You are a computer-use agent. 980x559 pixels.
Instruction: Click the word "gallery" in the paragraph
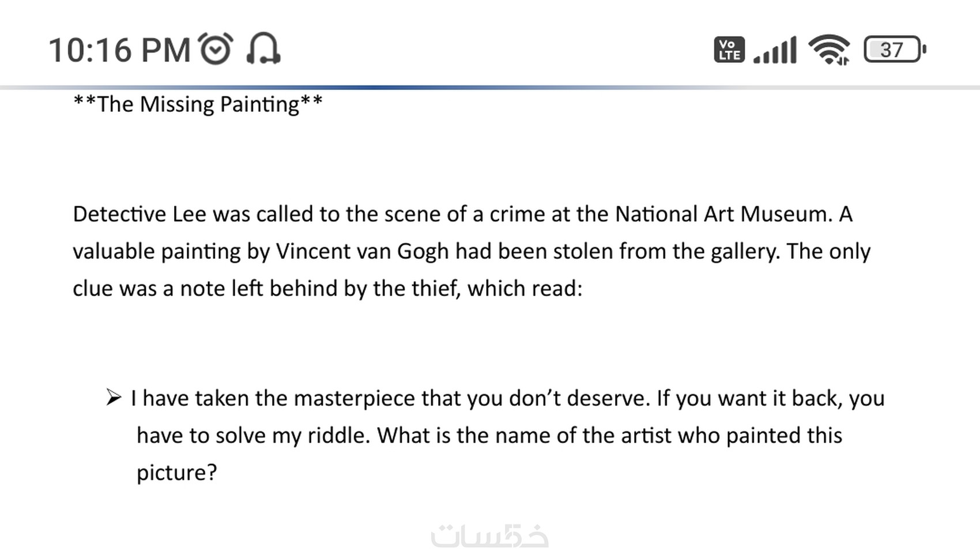coord(744,252)
